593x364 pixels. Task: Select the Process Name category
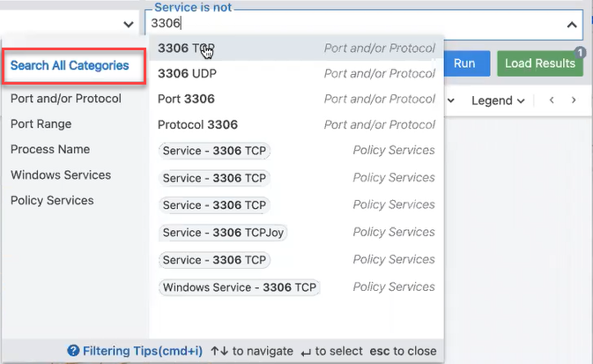(50, 150)
